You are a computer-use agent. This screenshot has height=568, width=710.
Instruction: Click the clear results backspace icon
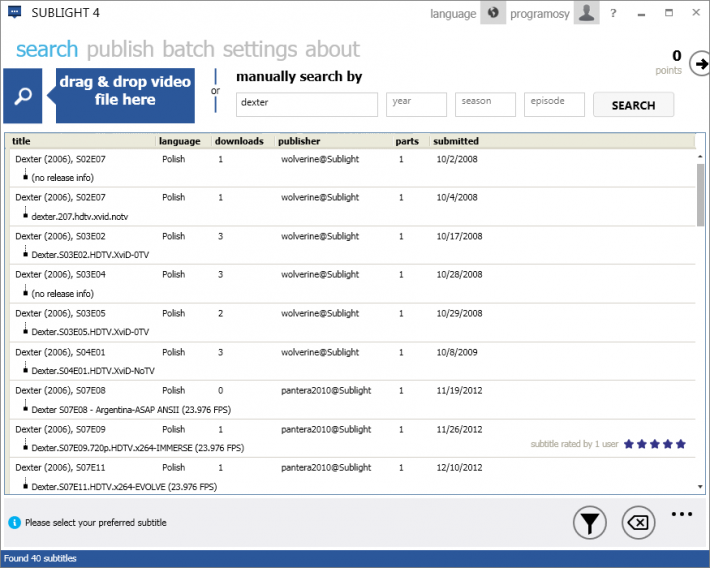click(638, 523)
